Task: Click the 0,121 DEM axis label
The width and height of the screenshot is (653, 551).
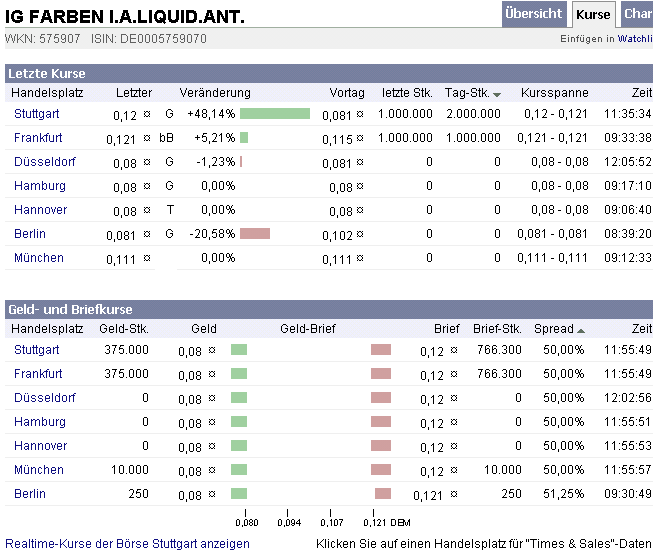Action: 386,522
